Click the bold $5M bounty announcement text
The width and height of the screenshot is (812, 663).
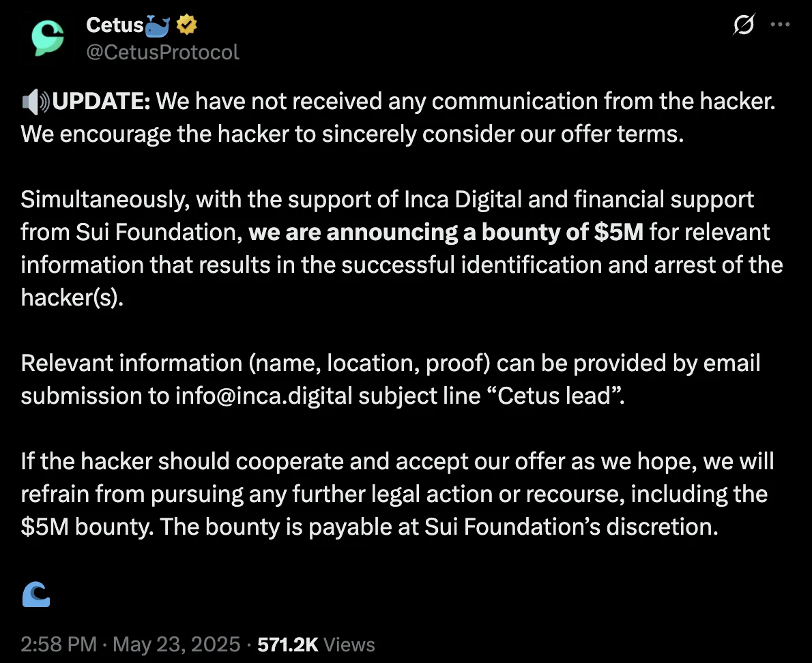click(446, 233)
